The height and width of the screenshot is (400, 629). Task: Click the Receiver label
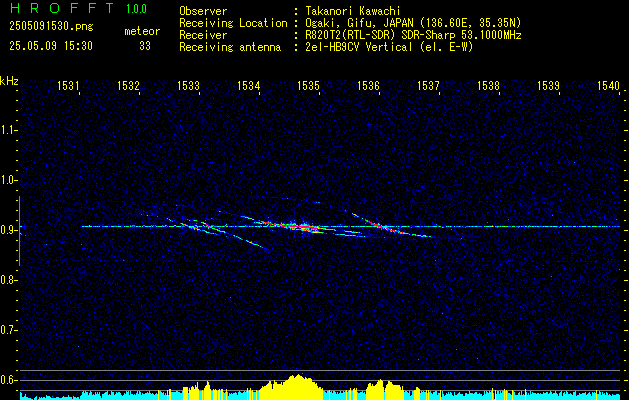click(203, 35)
